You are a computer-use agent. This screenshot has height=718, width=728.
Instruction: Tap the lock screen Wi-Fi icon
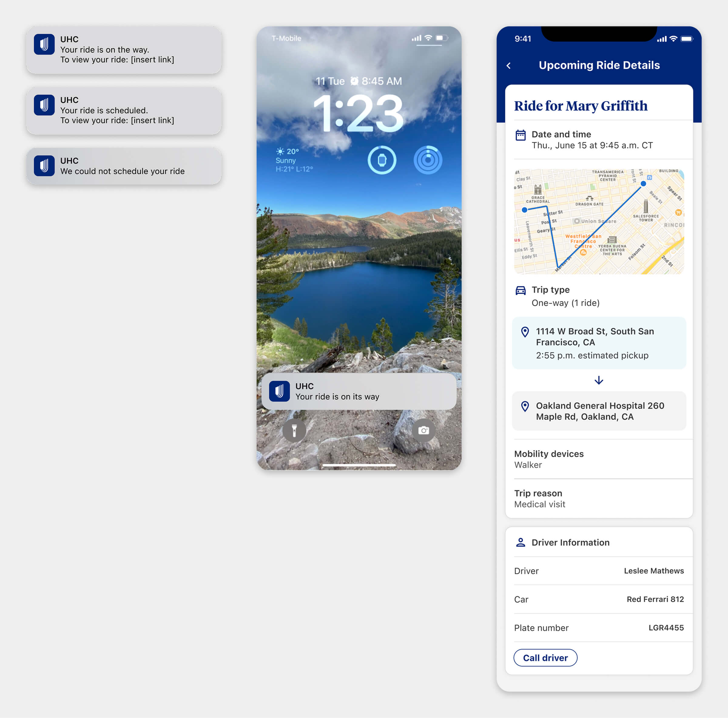tap(428, 38)
